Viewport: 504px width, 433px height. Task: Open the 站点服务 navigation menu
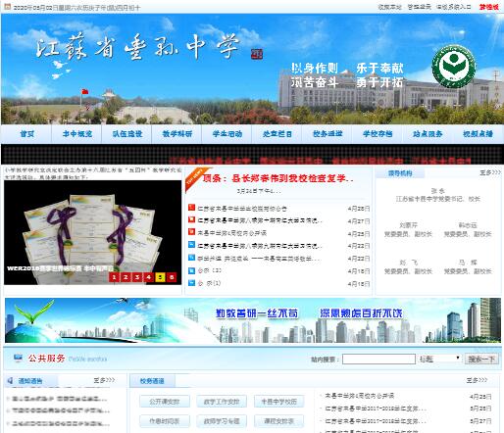[x=428, y=134]
